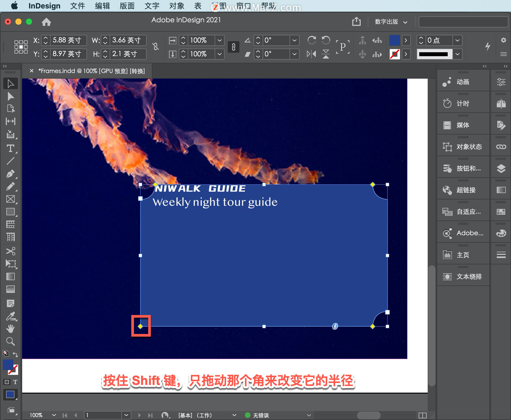The width and height of the screenshot is (511, 420).
Task: Open the 版面 menu
Action: tap(127, 6)
